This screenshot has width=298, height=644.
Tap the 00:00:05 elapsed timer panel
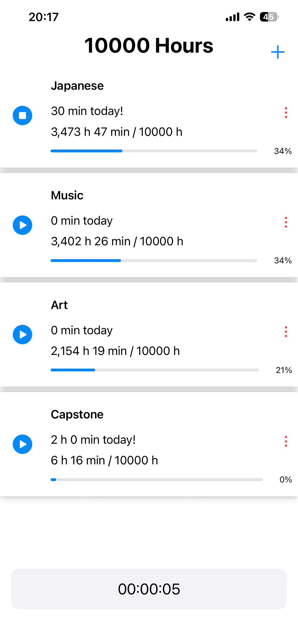click(149, 589)
